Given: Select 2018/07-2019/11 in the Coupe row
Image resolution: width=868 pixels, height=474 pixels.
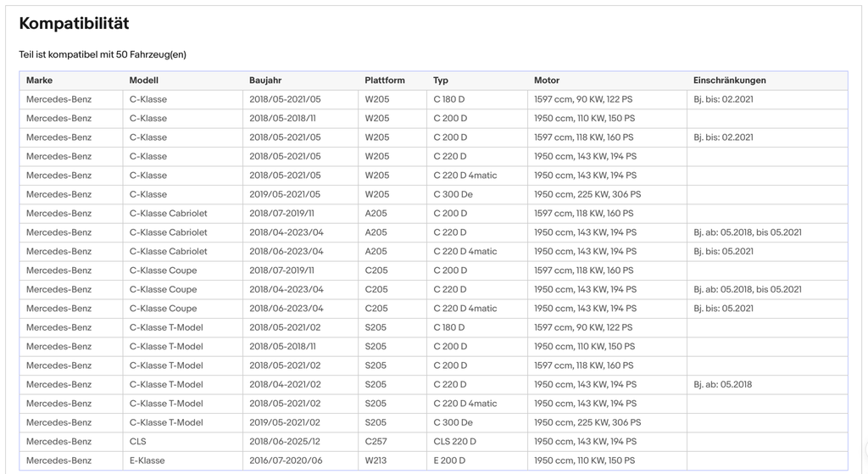Looking at the screenshot, I should point(281,270).
